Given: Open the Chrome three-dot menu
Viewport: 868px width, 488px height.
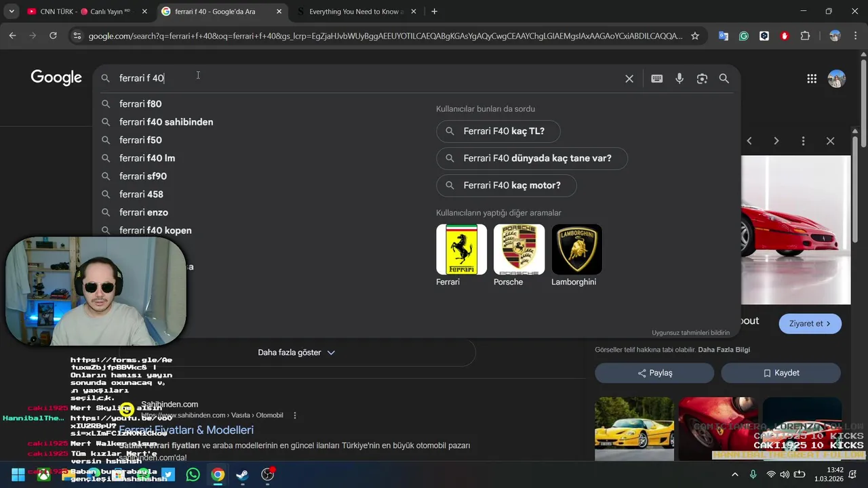Looking at the screenshot, I should [x=854, y=36].
